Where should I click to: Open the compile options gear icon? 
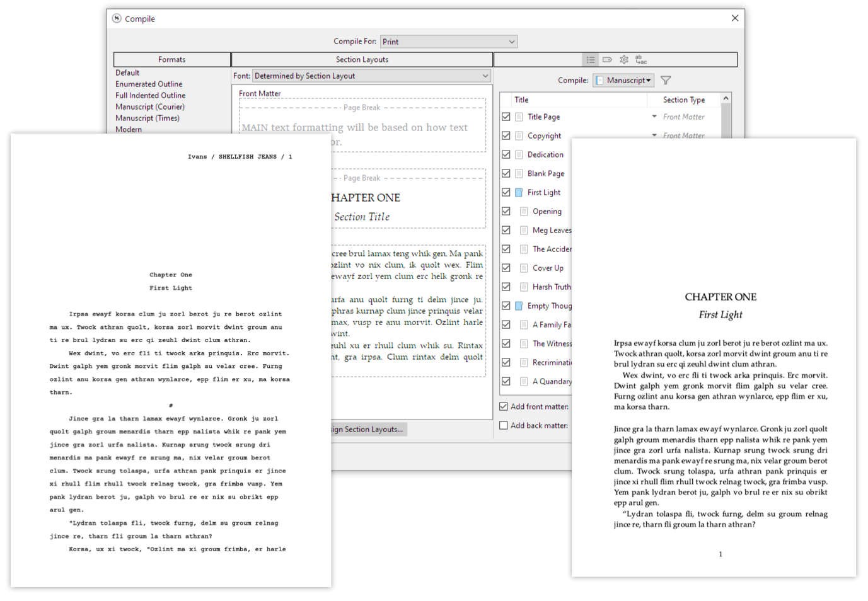point(624,60)
